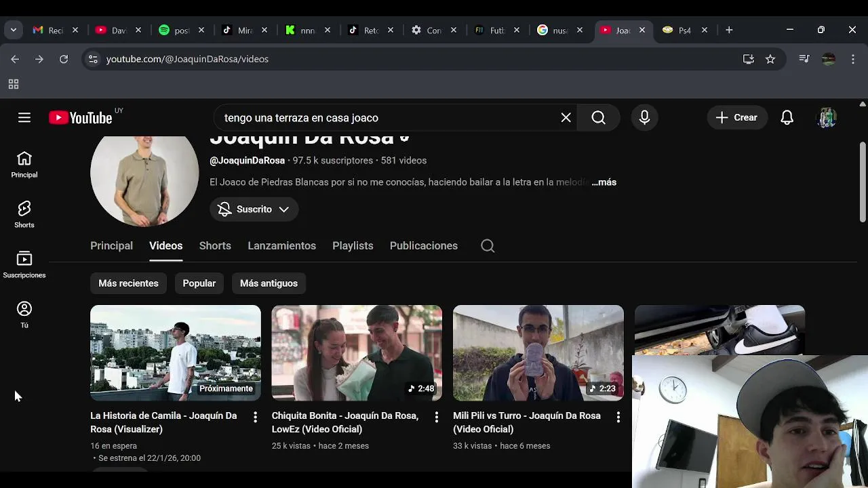
Task: Clear the search text with X
Action: (x=566, y=118)
